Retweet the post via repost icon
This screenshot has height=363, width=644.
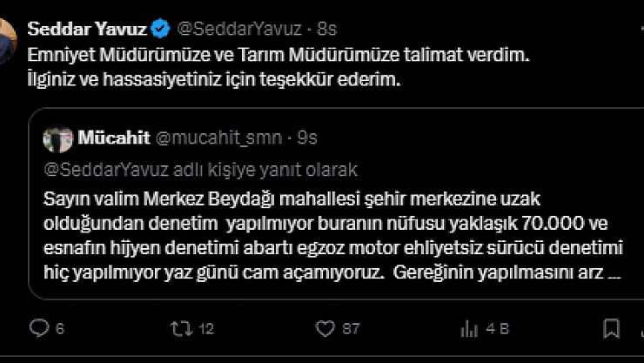182,328
